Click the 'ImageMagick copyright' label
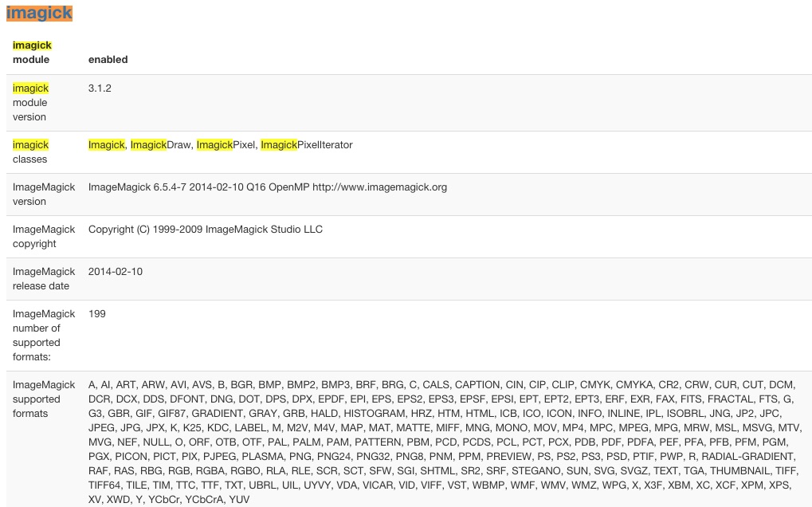Viewport: 812px width, 507px height. tap(44, 237)
